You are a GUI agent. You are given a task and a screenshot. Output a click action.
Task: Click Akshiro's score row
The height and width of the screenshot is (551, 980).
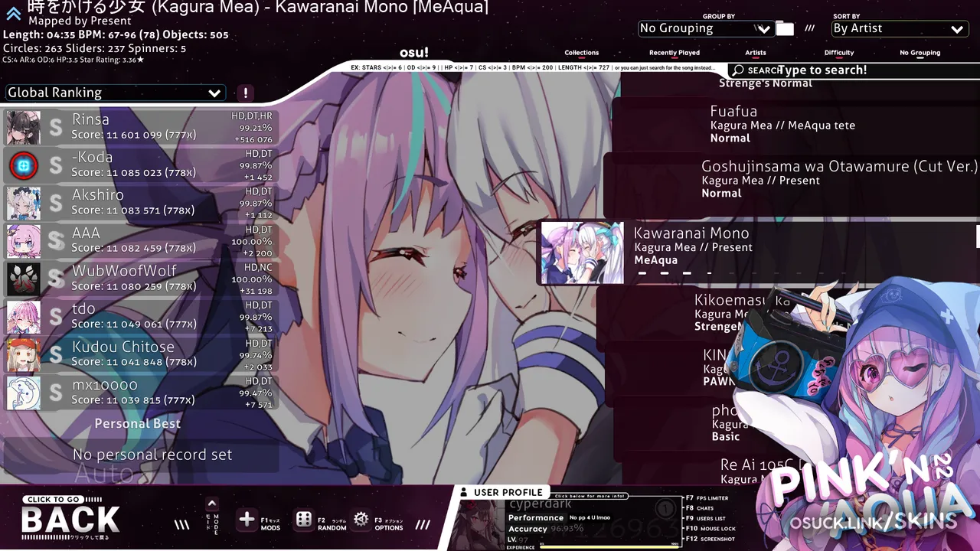click(142, 203)
